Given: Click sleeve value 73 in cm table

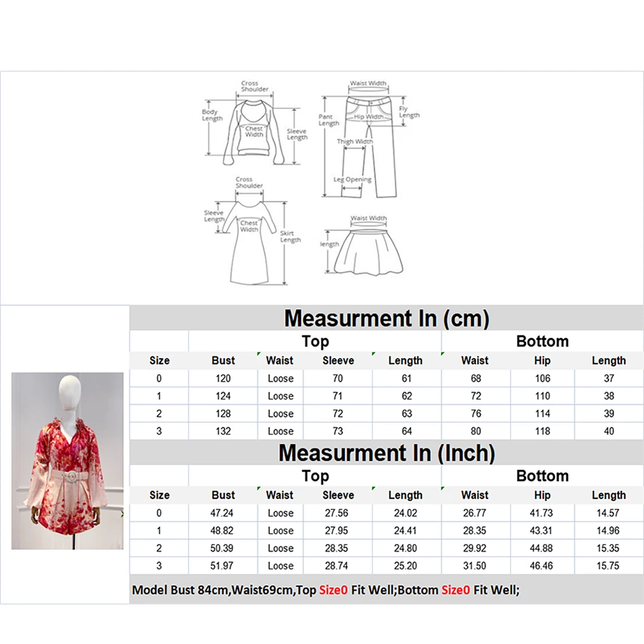Looking at the screenshot, I should click(x=338, y=431).
